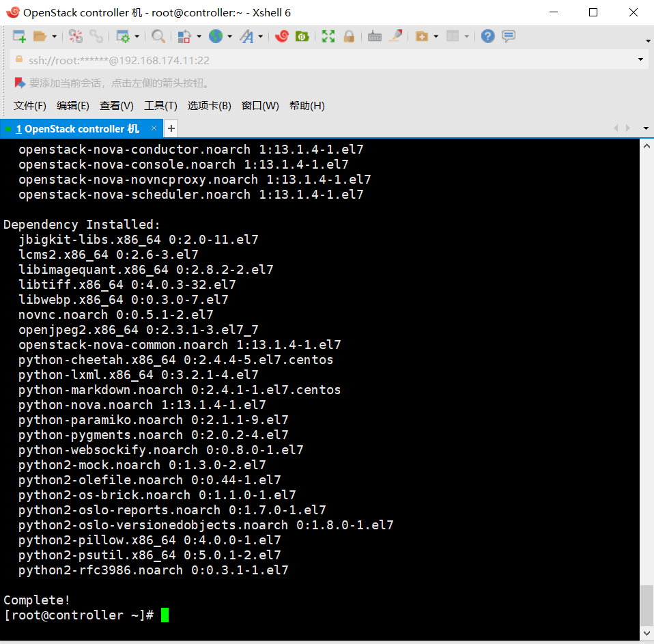Click the tab scroll left arrow

point(616,128)
